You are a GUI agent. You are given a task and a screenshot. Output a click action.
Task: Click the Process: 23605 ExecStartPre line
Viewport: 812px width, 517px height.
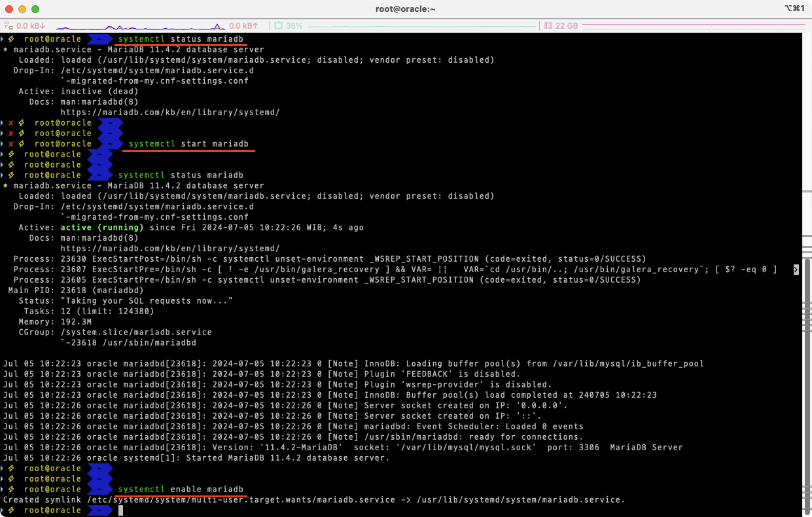[x=327, y=280]
